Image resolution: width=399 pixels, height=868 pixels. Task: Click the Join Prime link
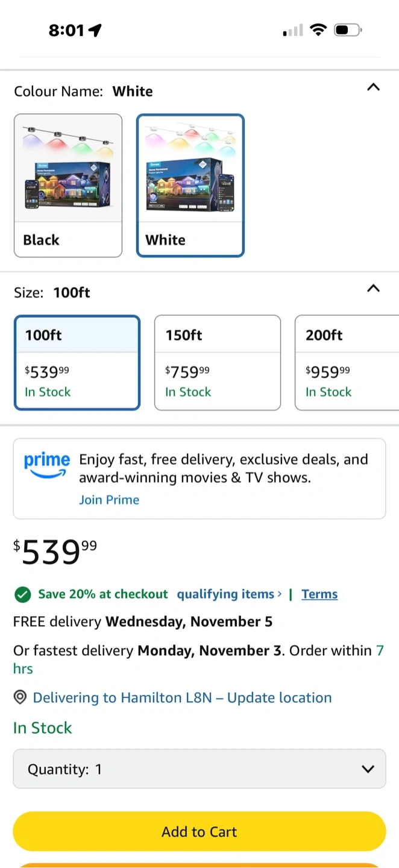(x=109, y=500)
